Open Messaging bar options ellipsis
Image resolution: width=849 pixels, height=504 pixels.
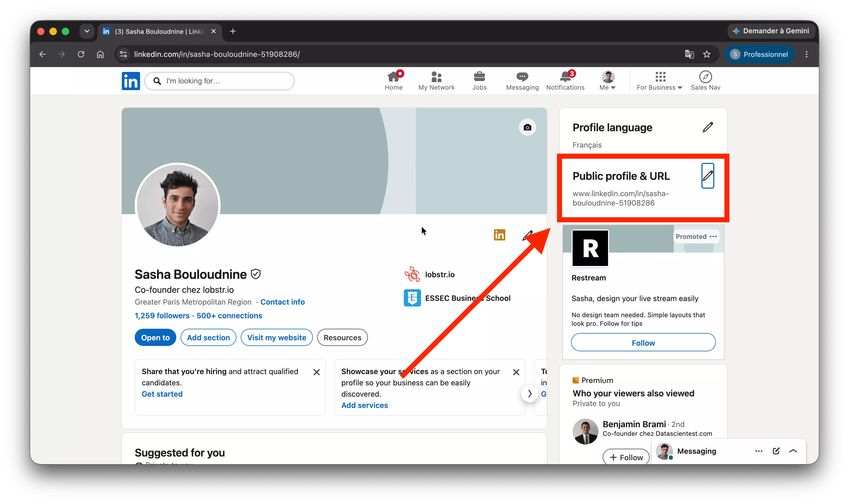pyautogui.click(x=759, y=451)
